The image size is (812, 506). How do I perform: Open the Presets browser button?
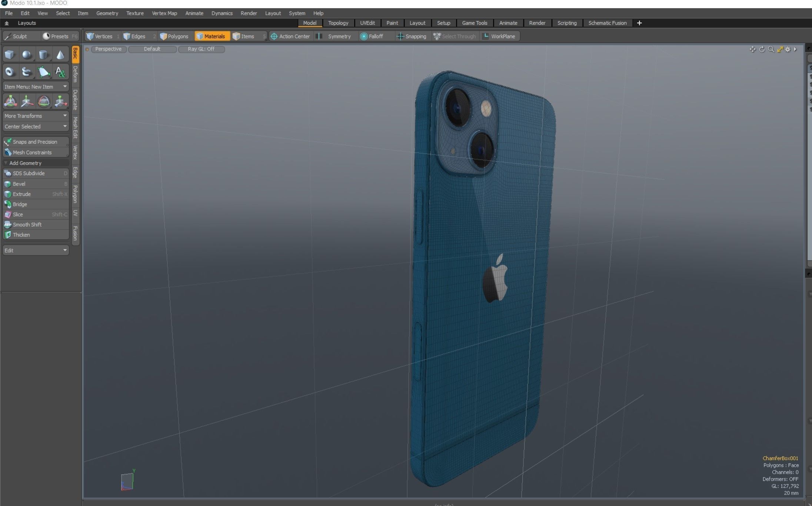60,36
